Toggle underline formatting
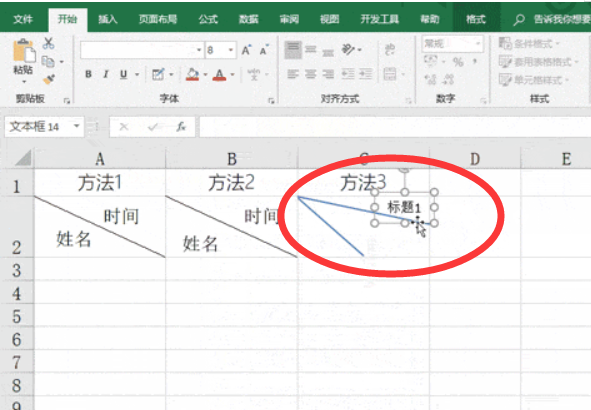Screen dimensions: 591x410 123,74
